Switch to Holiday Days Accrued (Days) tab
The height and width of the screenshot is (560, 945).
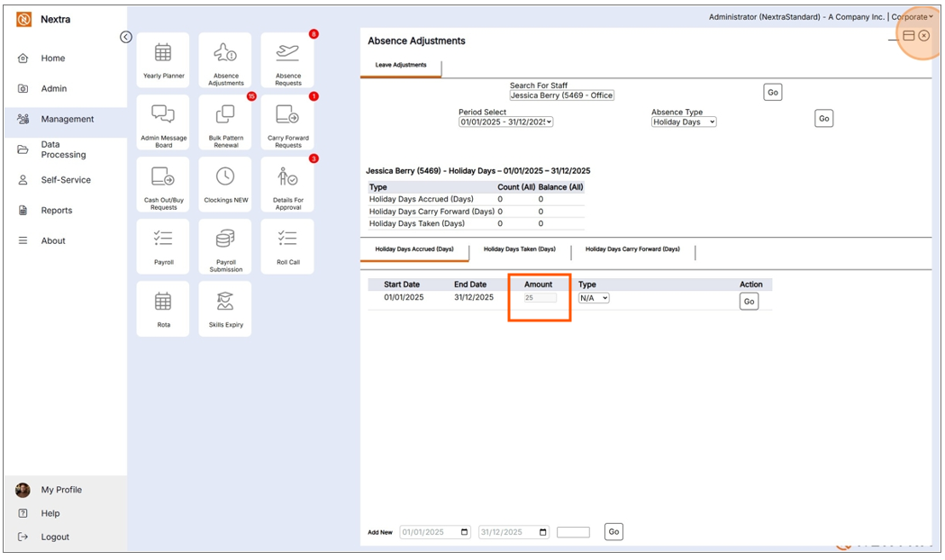pos(414,249)
